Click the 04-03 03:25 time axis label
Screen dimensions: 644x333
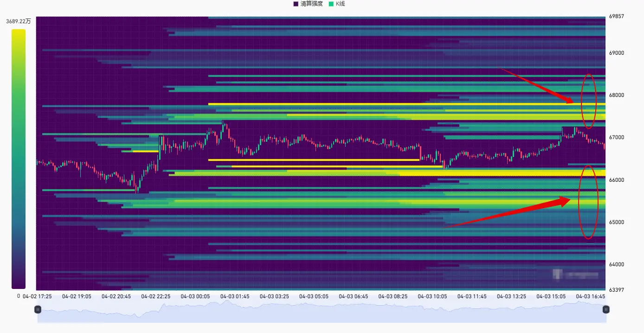pyautogui.click(x=274, y=296)
